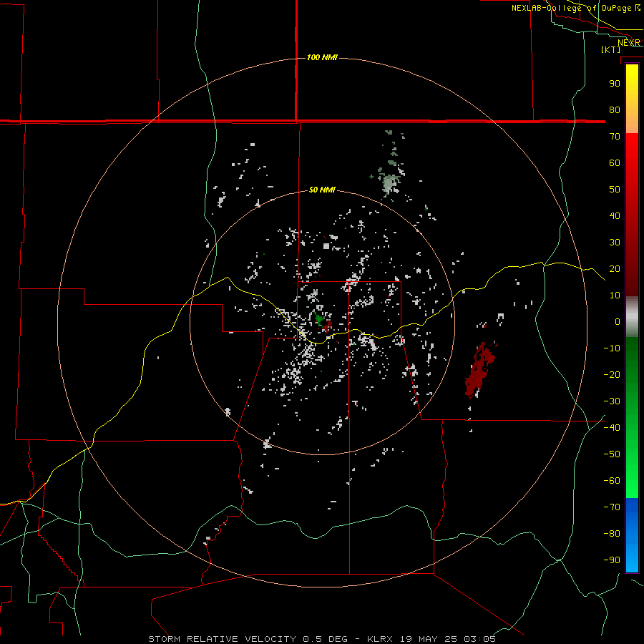This screenshot has width=644, height=644.
Task: Click the -50 value on the color scale
Action: pos(612,454)
